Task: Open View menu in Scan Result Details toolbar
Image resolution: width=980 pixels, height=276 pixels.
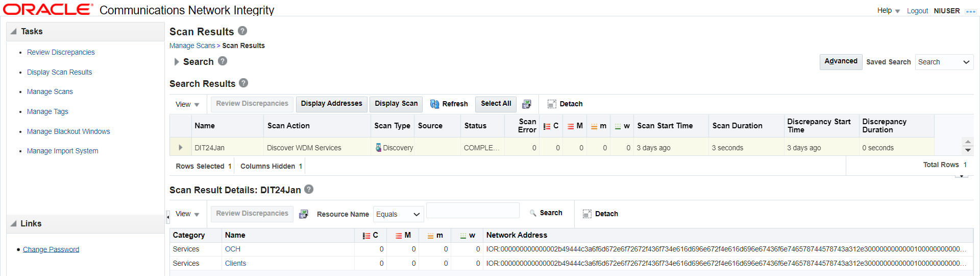Action: (187, 214)
